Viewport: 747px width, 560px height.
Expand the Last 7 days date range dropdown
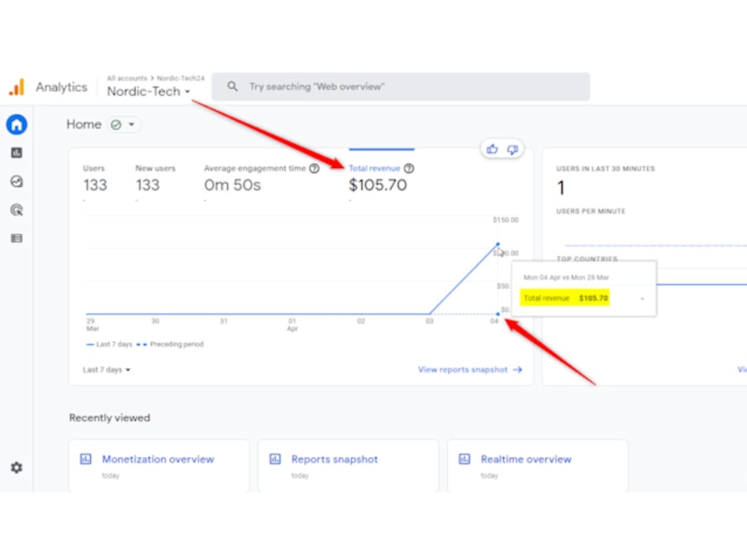pyautogui.click(x=106, y=369)
